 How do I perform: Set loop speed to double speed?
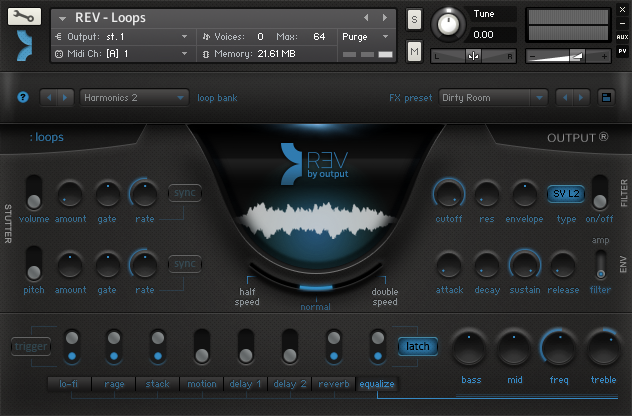[x=385, y=297]
